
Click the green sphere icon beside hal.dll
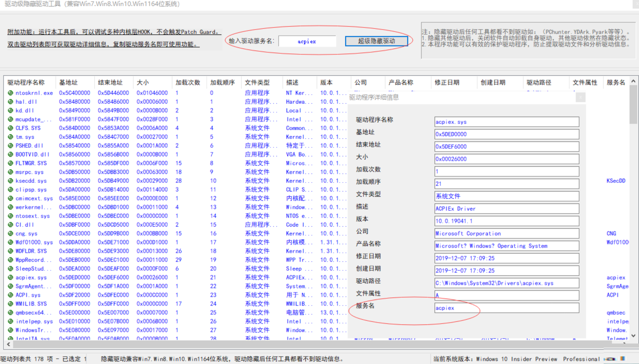pos(10,102)
